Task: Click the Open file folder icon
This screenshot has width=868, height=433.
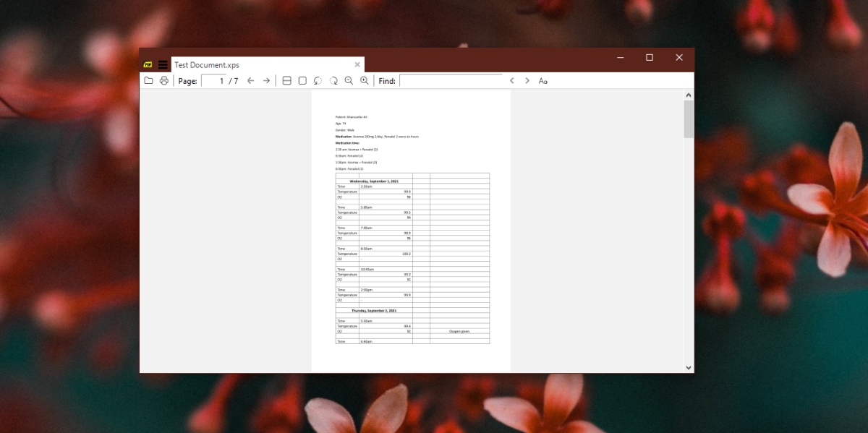Action: coord(148,80)
